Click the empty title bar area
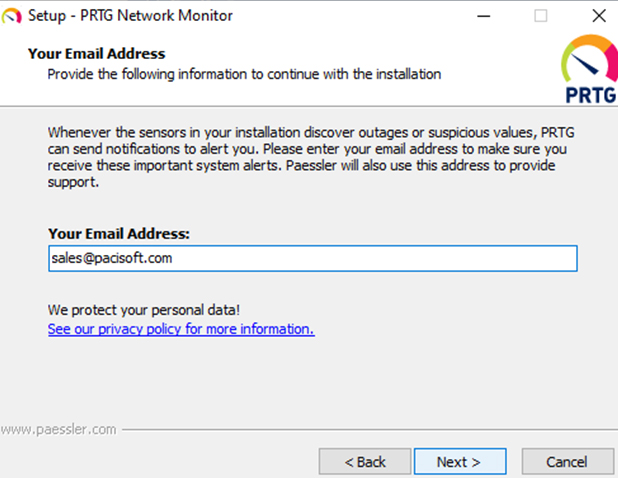 pos(350,16)
